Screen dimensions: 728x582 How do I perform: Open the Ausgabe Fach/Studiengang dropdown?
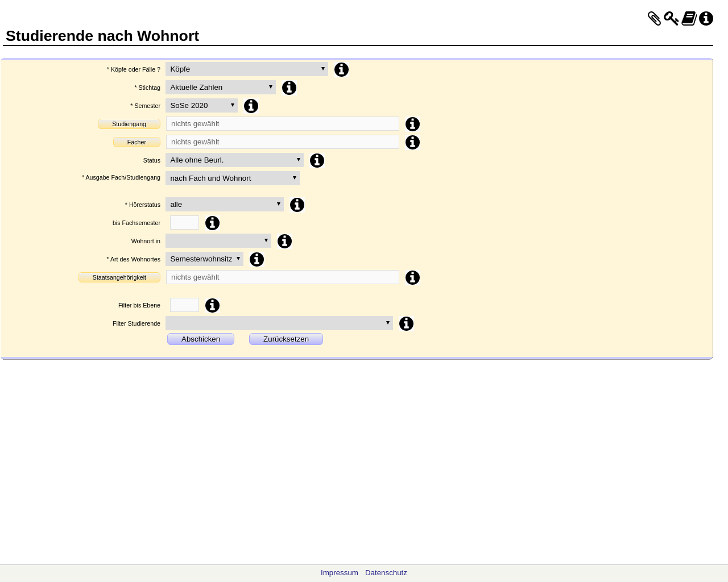tap(233, 178)
